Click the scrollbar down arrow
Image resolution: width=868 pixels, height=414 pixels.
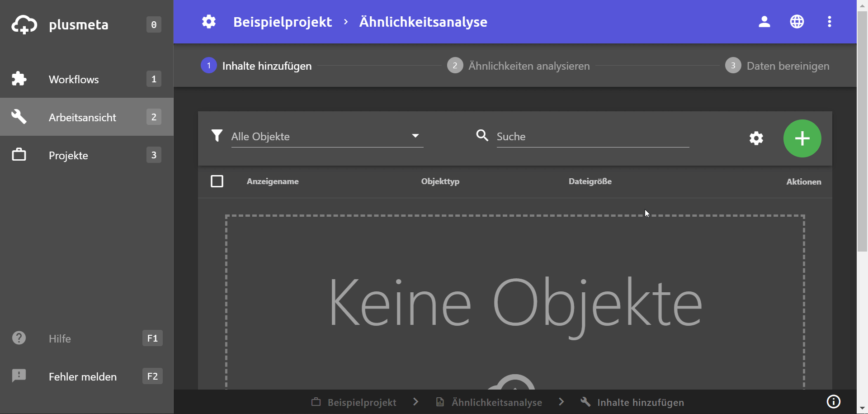(862, 409)
